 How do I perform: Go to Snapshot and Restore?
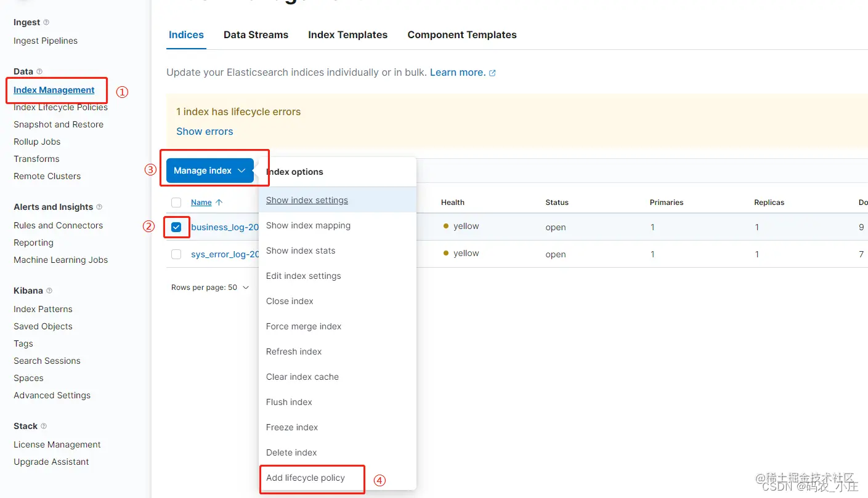(59, 124)
